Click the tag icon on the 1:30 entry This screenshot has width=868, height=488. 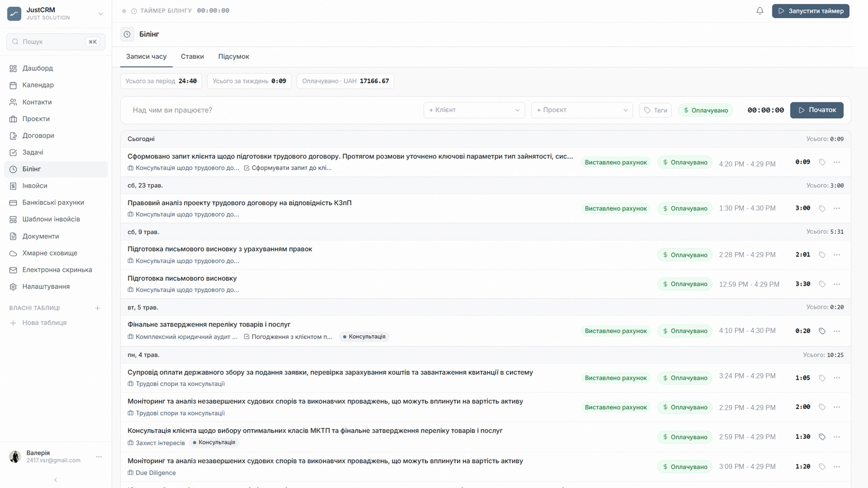(822, 437)
